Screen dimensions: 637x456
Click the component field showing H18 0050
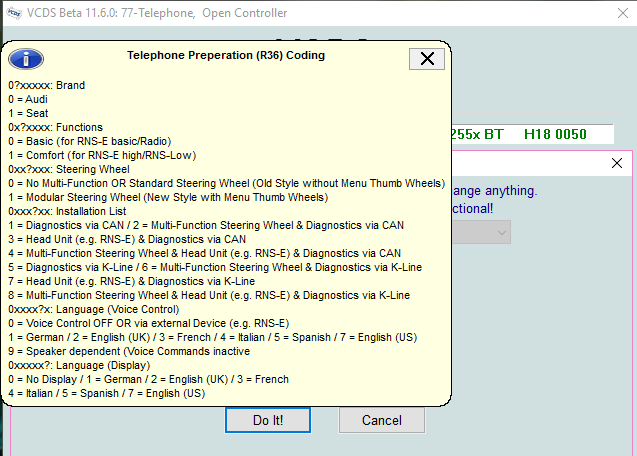(x=532, y=134)
